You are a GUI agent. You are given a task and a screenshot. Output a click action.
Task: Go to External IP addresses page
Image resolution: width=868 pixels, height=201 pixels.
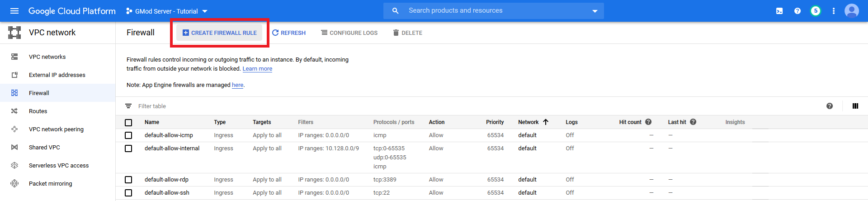(57, 75)
